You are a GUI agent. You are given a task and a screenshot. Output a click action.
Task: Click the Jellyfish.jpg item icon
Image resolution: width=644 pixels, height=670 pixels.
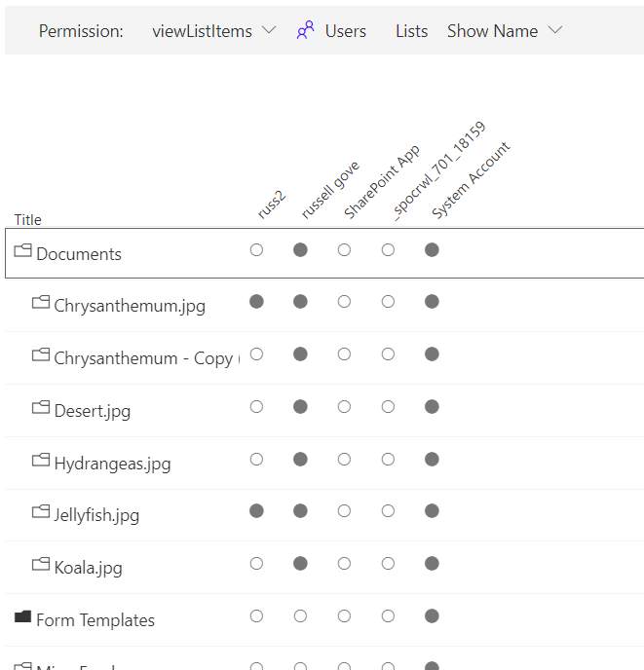tap(40, 512)
